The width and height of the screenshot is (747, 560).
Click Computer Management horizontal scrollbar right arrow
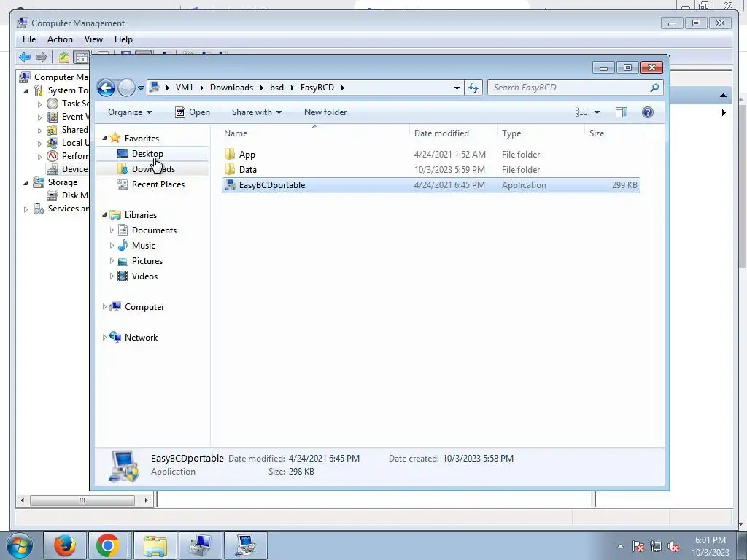(146, 500)
